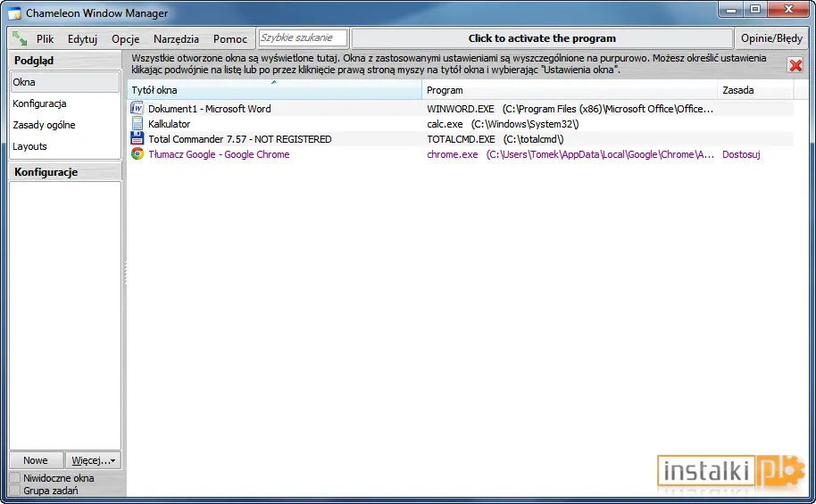The image size is (816, 504).
Task: Click the Program column header
Action: [x=570, y=90]
